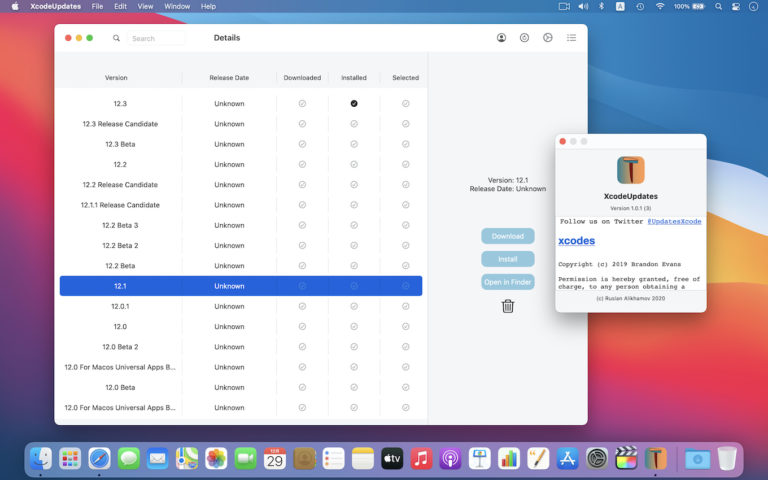Select the 12.2 Release Candidate row

tap(120, 185)
